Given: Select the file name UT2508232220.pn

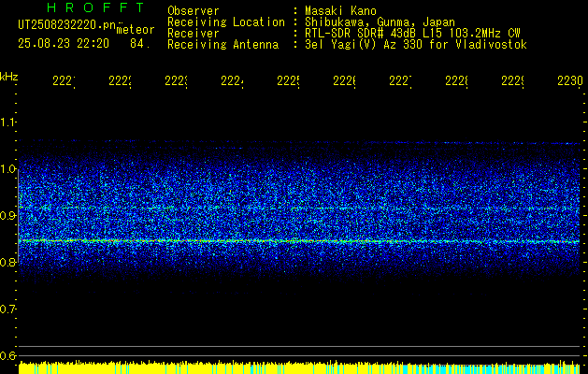Looking at the screenshot, I should [66, 25].
